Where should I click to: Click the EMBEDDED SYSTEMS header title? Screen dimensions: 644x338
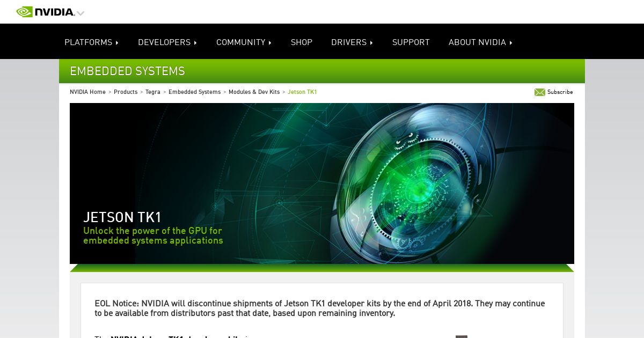pyautogui.click(x=127, y=71)
